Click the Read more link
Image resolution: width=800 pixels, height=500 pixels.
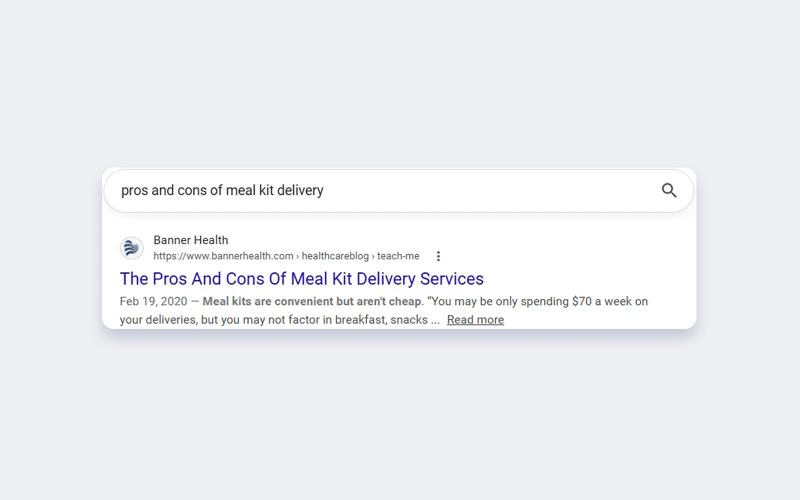tap(476, 320)
